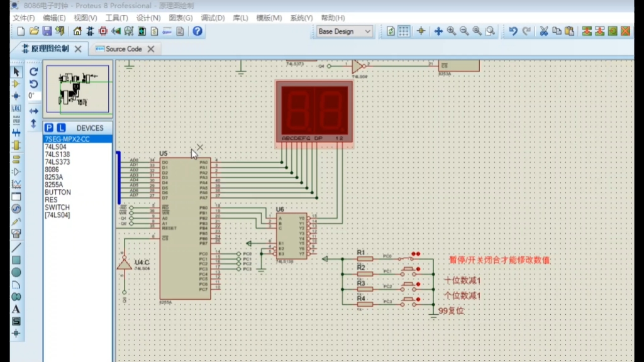Go to the Home page icon
This screenshot has height=362, width=644.
pyautogui.click(x=77, y=31)
